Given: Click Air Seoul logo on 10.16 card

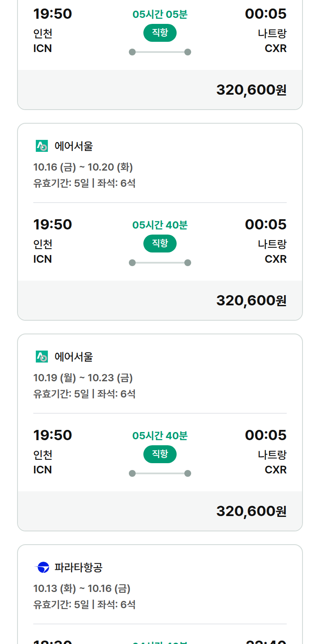Looking at the screenshot, I should click(42, 146).
